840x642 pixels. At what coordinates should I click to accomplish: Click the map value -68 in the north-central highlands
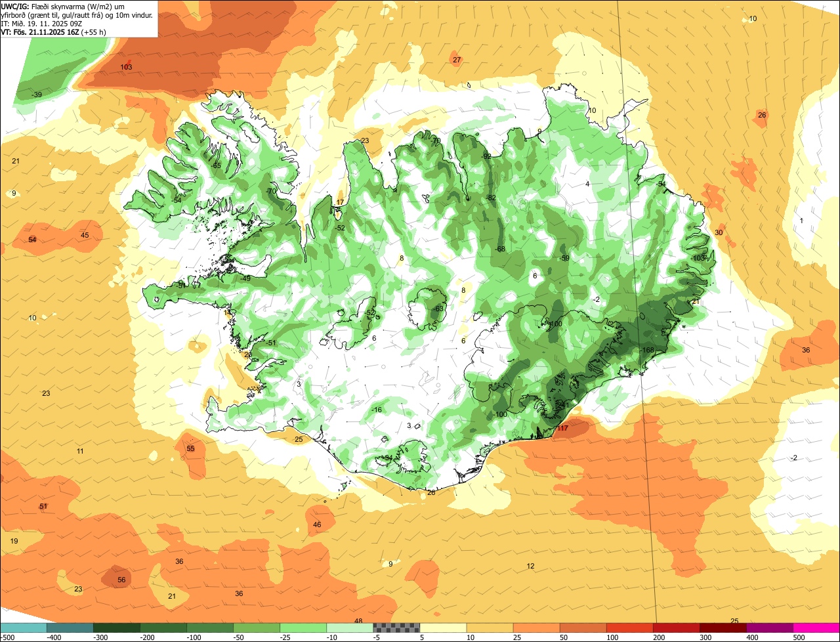(x=499, y=249)
